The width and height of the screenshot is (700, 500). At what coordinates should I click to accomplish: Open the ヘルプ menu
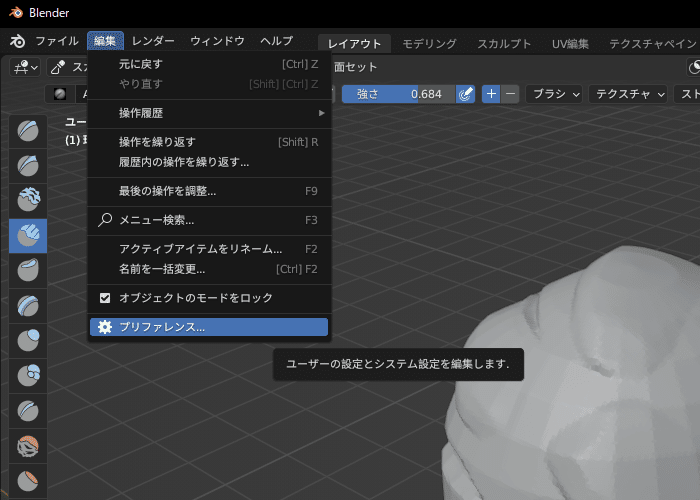(x=277, y=41)
